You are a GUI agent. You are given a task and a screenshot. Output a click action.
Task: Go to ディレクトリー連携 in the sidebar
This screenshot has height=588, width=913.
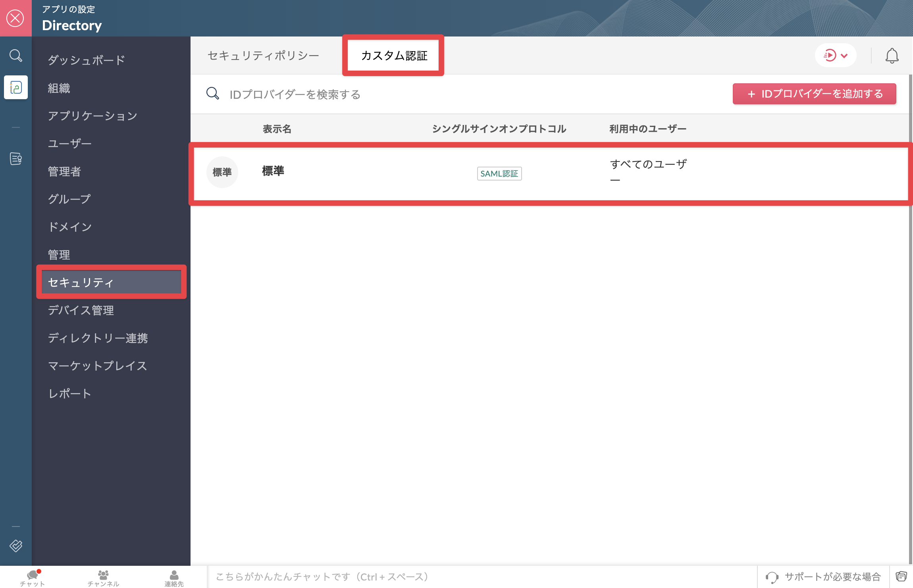[98, 338]
